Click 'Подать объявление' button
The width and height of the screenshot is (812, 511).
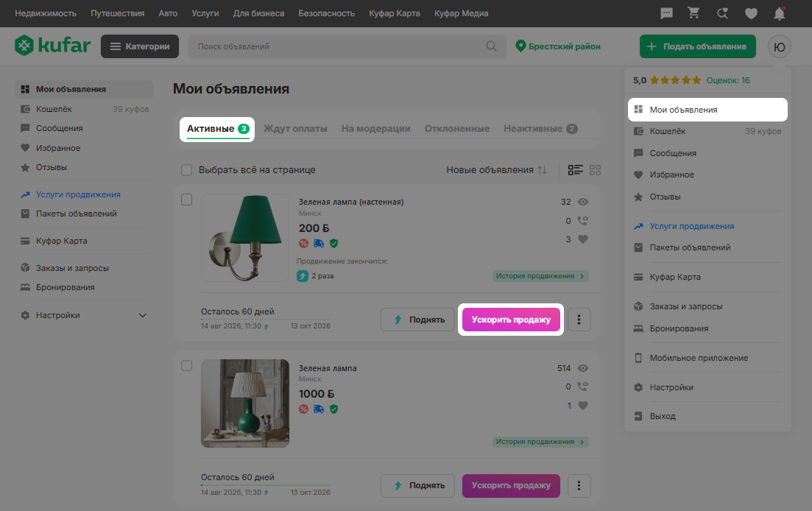coord(698,46)
